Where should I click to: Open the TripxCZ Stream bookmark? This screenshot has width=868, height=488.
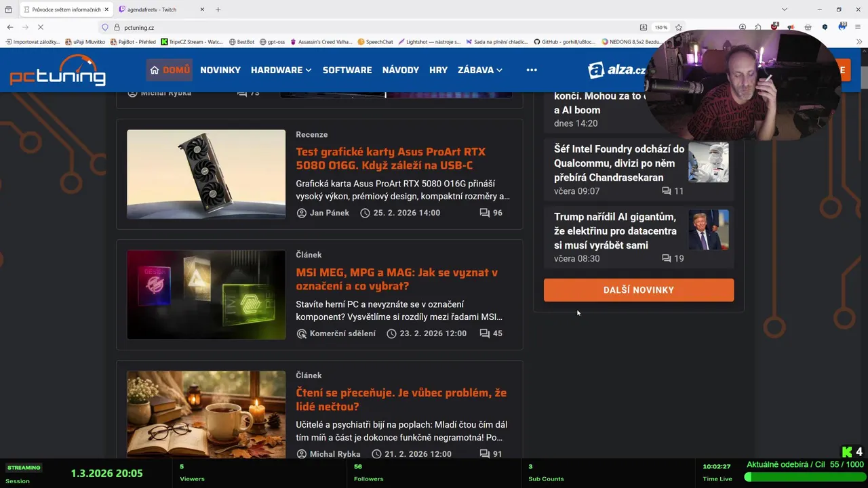(x=192, y=42)
